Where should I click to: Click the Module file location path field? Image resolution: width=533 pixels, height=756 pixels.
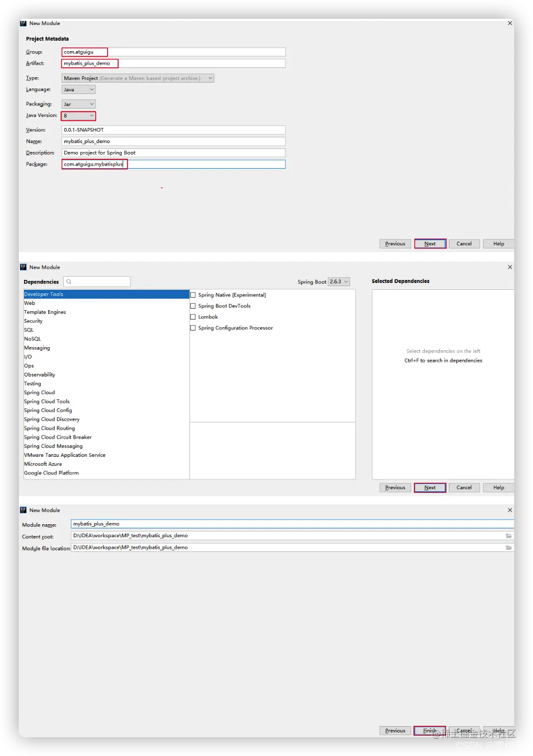coord(292,548)
